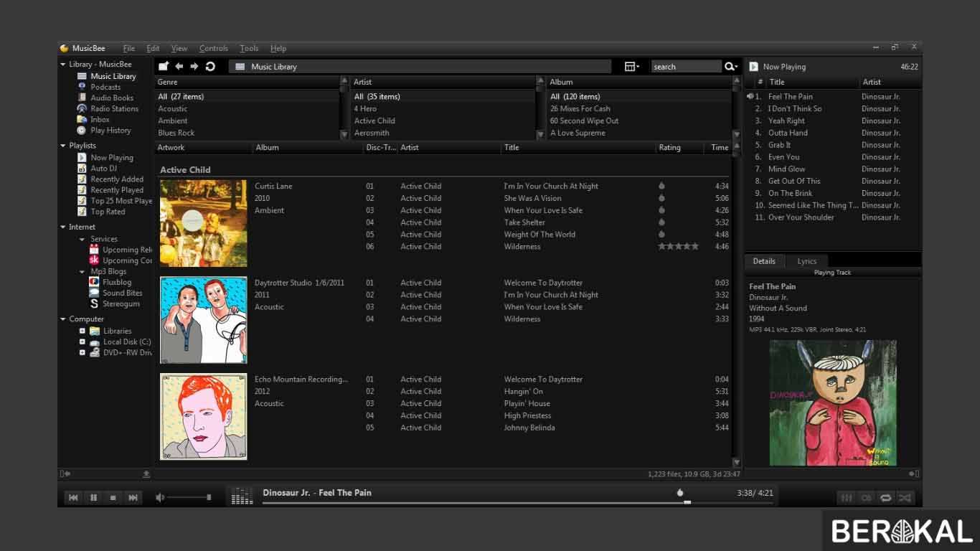Select the Auto DJ playlist
Viewport: 980px width, 551px height.
[103, 168]
